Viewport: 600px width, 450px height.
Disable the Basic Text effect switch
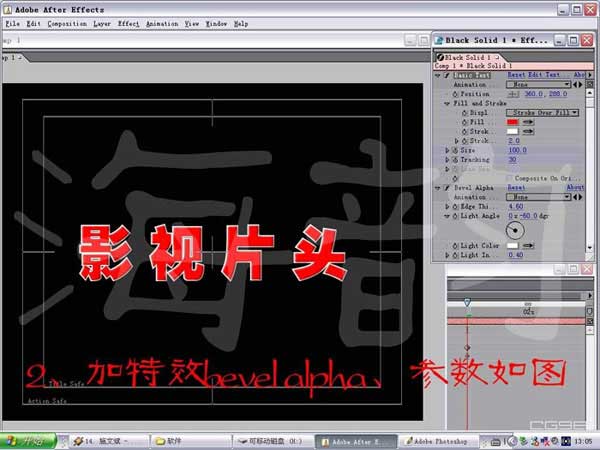point(446,75)
